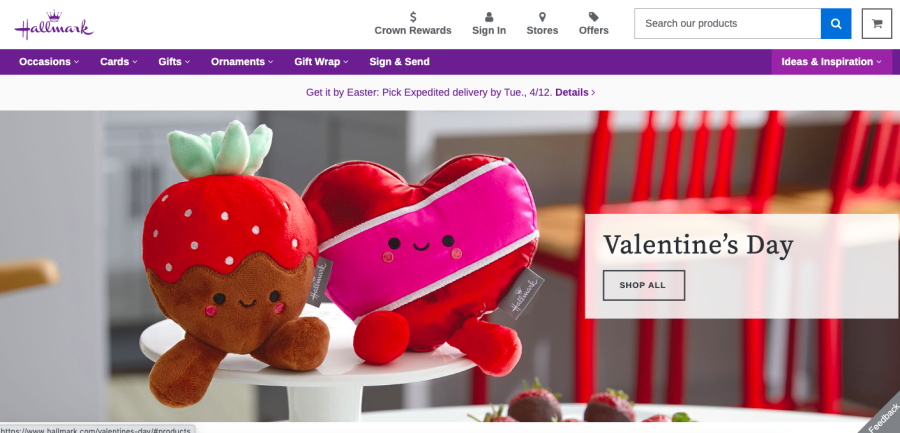The height and width of the screenshot is (433, 900).
Task: Open Crown Rewards dollar icon
Action: pyautogui.click(x=413, y=17)
